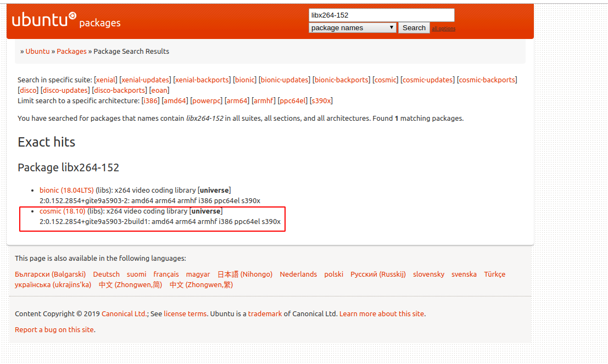Limit search to the cosmic-backports suite
The width and height of the screenshot is (608, 364).
point(487,80)
